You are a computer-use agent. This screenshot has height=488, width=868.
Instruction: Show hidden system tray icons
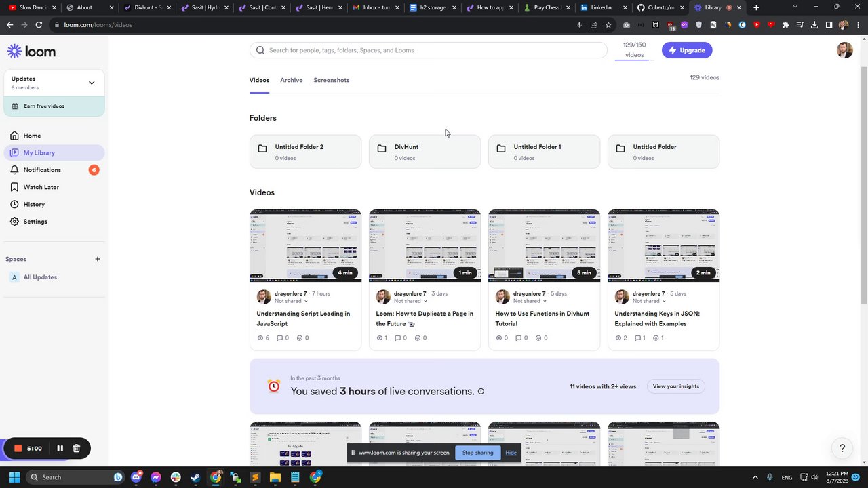[755, 477]
